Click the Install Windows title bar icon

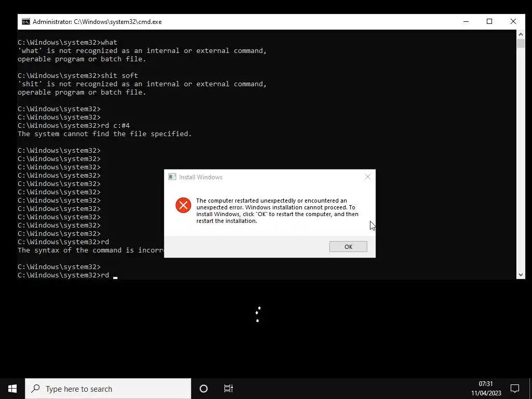click(172, 177)
